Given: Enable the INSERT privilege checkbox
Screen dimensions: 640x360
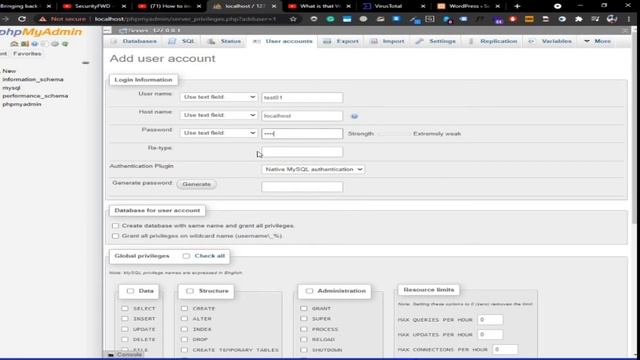Looking at the screenshot, I should (x=125, y=318).
